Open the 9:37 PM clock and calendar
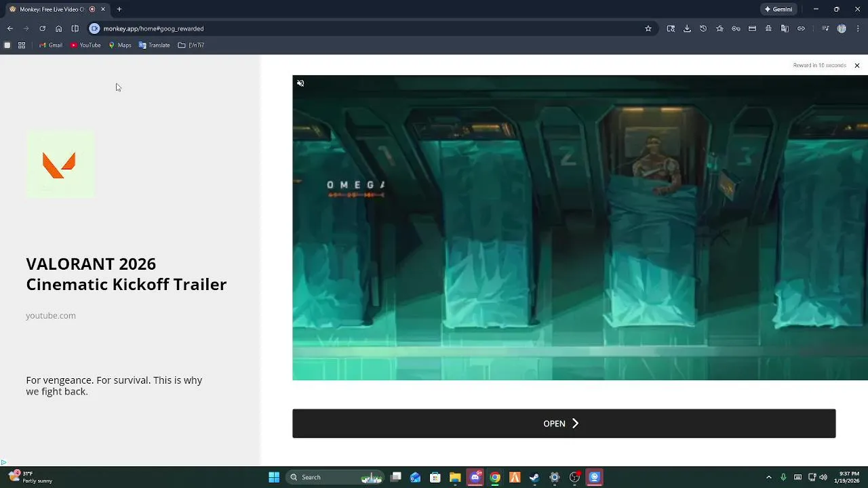 coord(848,477)
